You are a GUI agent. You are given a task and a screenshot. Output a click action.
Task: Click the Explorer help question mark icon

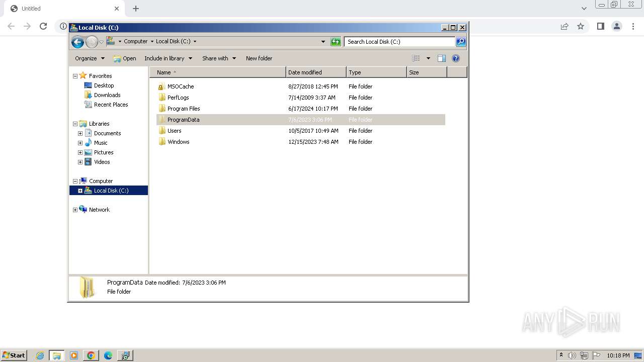pyautogui.click(x=456, y=58)
